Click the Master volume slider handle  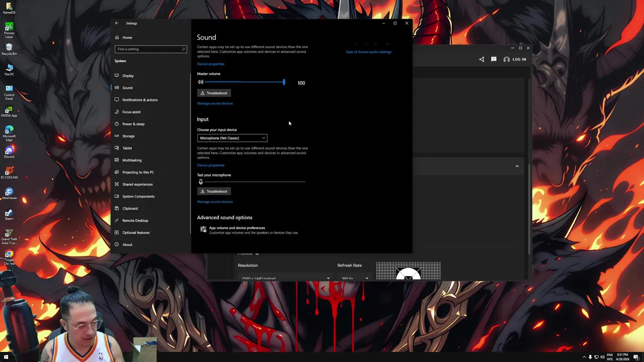(284, 82)
